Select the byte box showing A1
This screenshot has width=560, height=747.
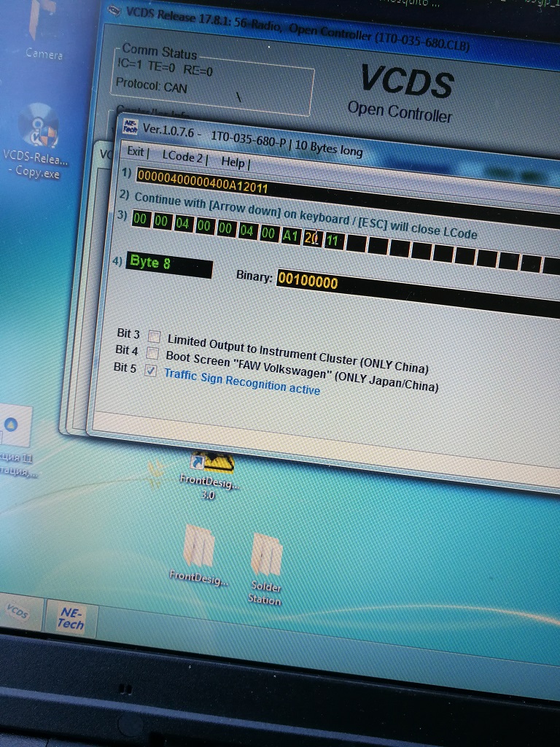coord(290,235)
